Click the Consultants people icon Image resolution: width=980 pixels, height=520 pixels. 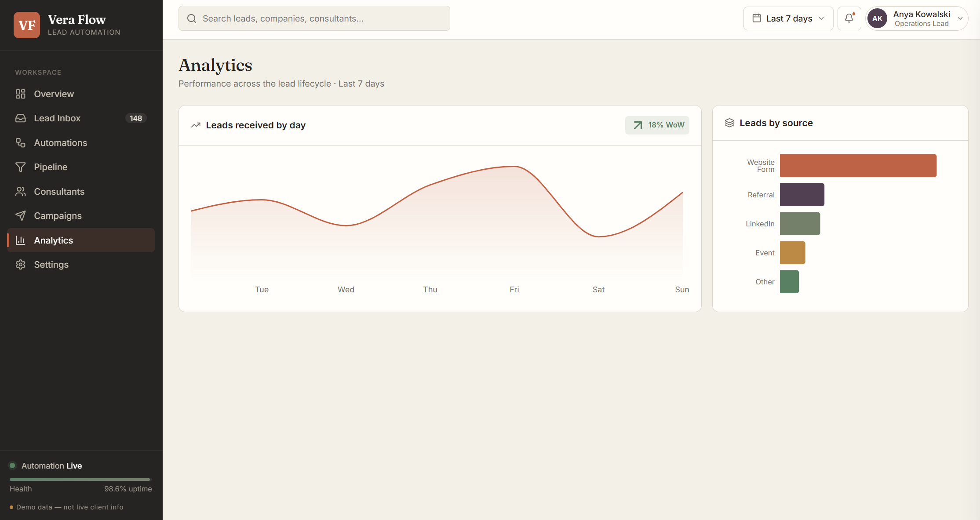click(21, 192)
